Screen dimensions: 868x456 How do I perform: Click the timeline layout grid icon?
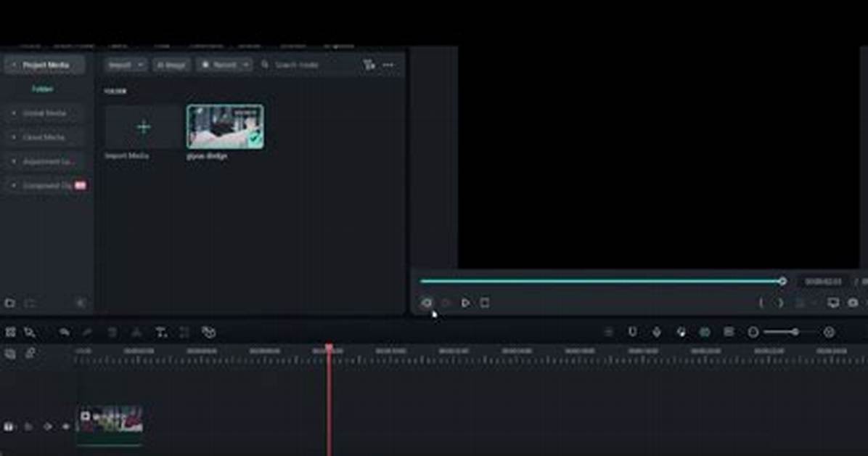(x=10, y=332)
